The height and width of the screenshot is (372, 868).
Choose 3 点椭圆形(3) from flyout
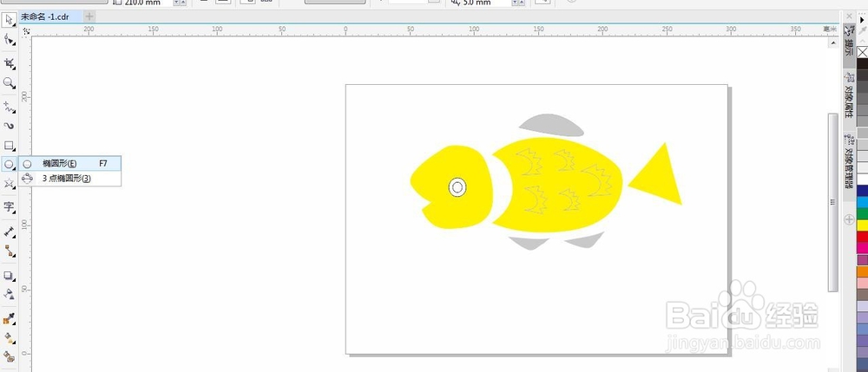[69, 179]
